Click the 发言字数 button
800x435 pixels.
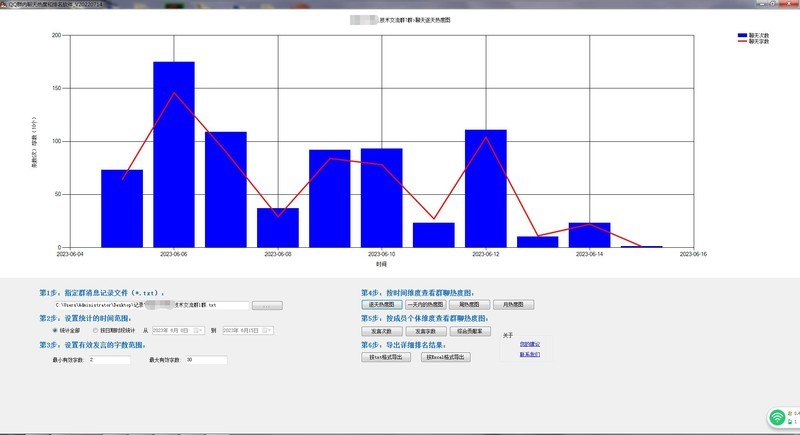click(424, 330)
